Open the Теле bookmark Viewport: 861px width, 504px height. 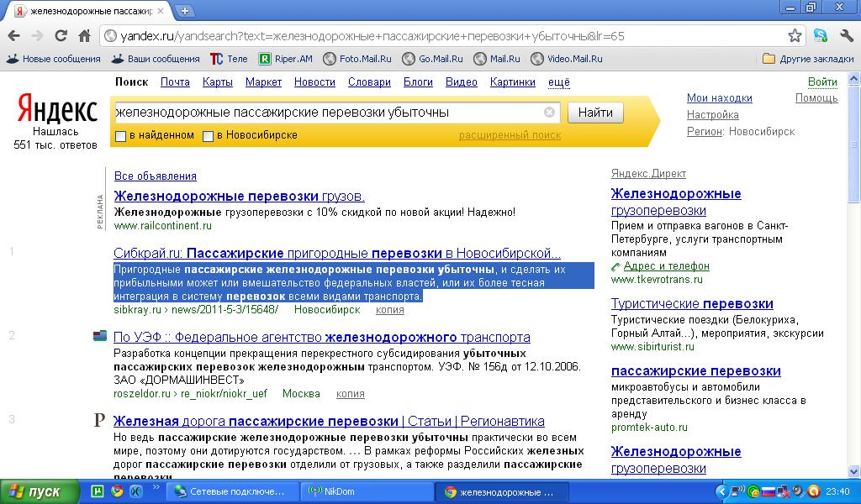coord(230,59)
